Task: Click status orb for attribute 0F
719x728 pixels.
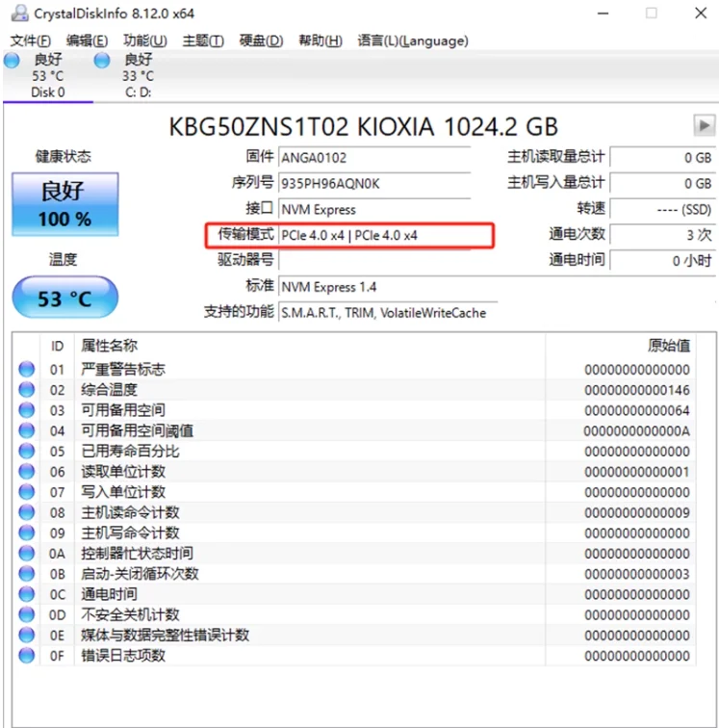Action: pos(27,656)
